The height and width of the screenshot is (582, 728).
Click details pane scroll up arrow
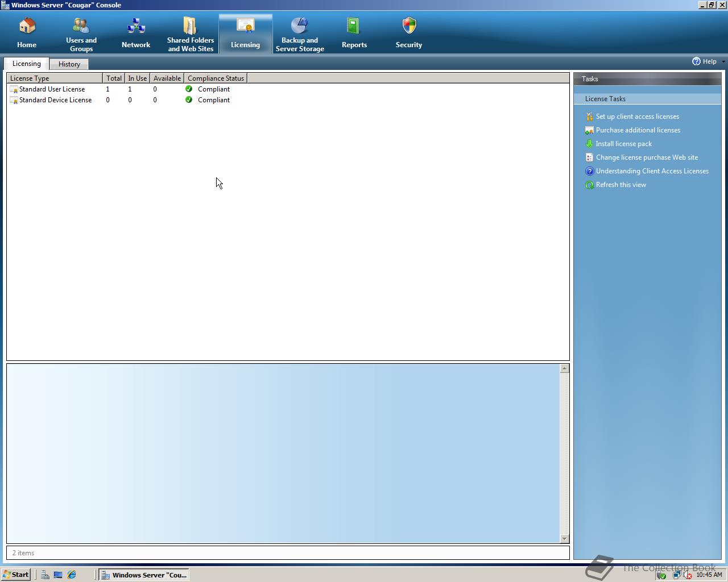click(564, 368)
